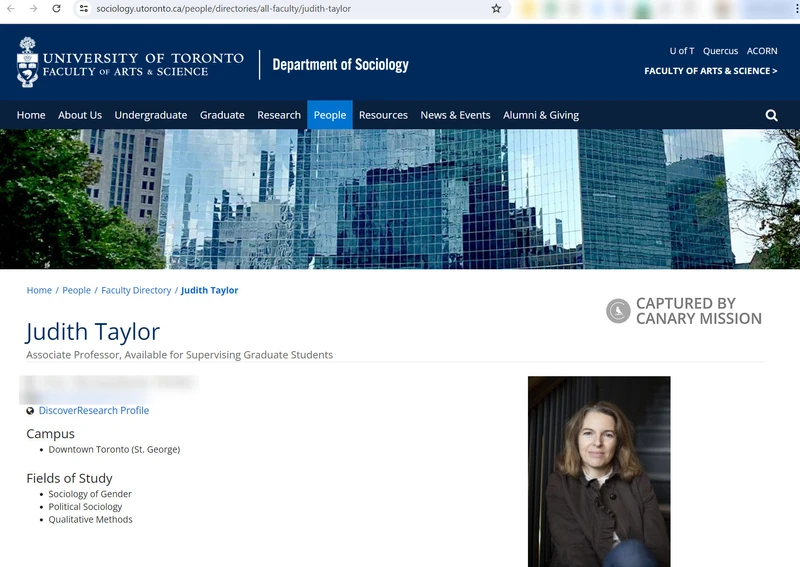
Task: Click Judith Taylor breadcrumb item
Action: tap(210, 290)
